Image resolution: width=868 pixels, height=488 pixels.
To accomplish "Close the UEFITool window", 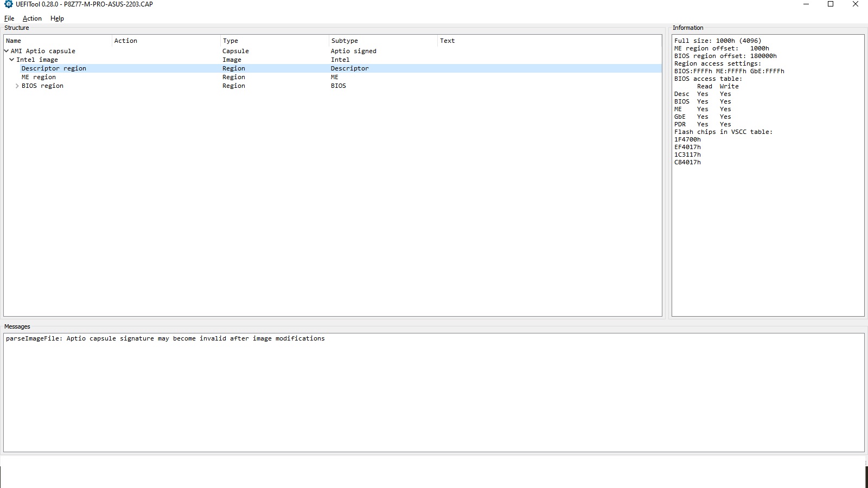I will pyautogui.click(x=856, y=4).
